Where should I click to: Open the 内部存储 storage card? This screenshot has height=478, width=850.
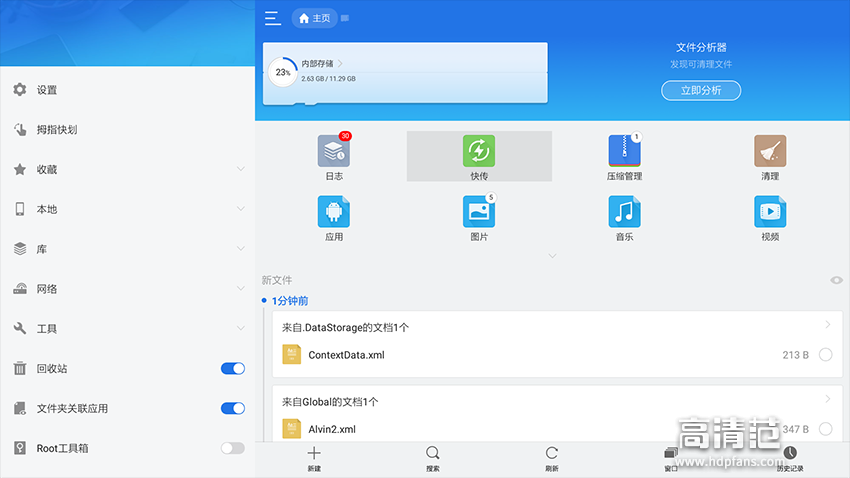pyautogui.click(x=405, y=73)
